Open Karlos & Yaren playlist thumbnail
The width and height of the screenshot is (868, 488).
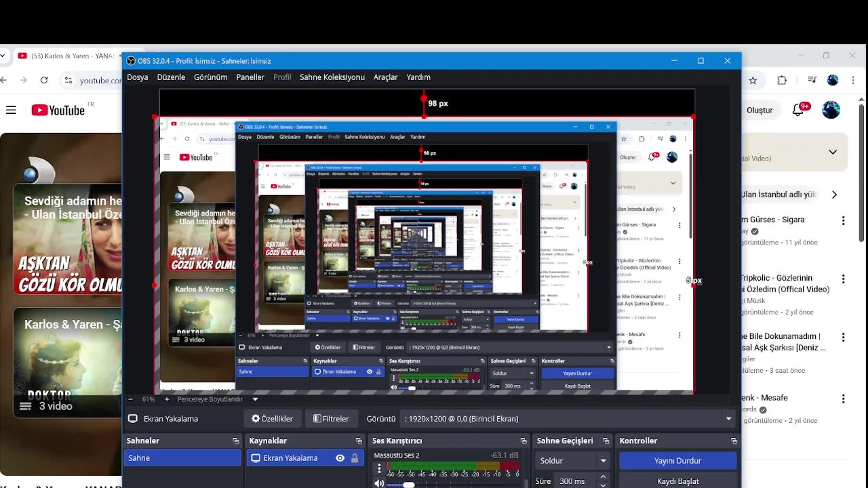point(68,363)
